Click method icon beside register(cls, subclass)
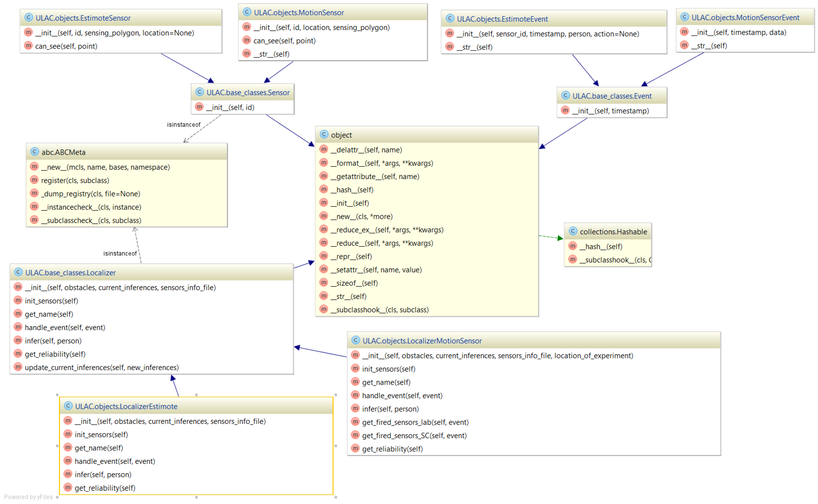The height and width of the screenshot is (504, 818). point(34,180)
